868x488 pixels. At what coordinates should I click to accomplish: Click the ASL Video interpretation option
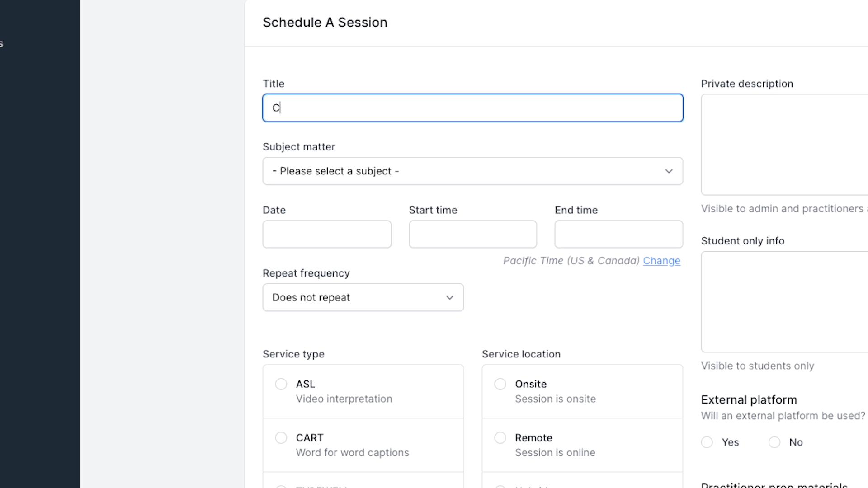click(363, 391)
